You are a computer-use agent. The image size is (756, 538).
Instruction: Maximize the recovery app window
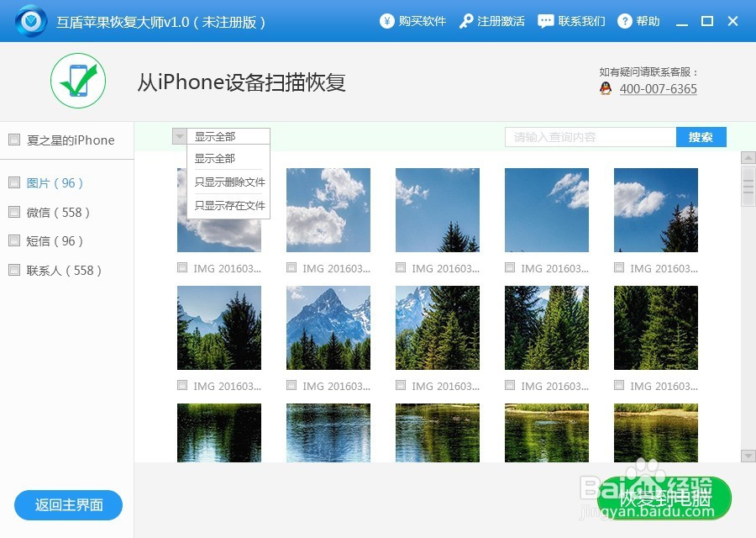[x=707, y=21]
